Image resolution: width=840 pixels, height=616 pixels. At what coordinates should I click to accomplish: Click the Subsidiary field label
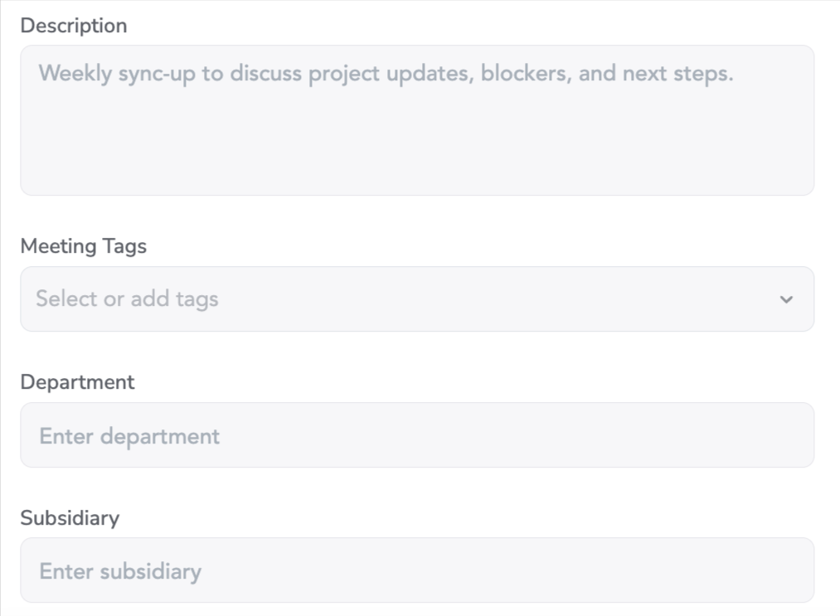click(70, 518)
